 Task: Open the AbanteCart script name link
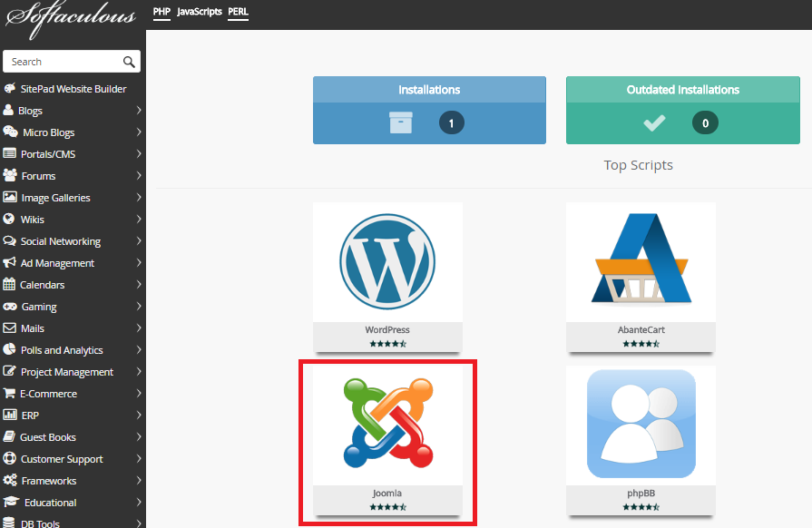point(641,329)
